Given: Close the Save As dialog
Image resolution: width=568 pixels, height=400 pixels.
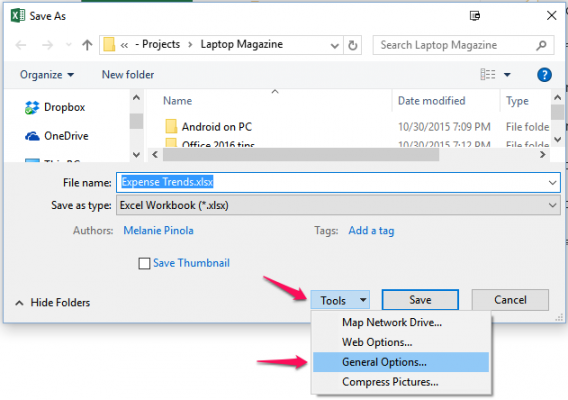Looking at the screenshot, I should pos(551,16).
